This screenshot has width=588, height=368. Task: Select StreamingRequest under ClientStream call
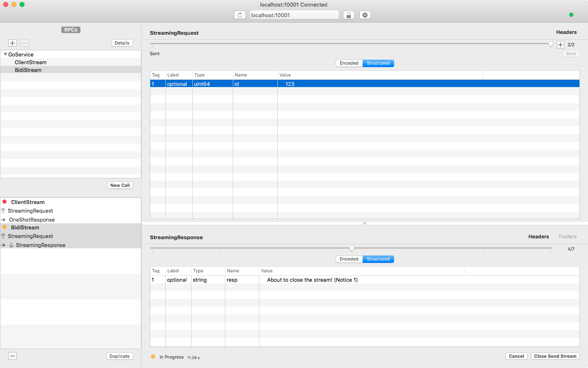(30, 211)
